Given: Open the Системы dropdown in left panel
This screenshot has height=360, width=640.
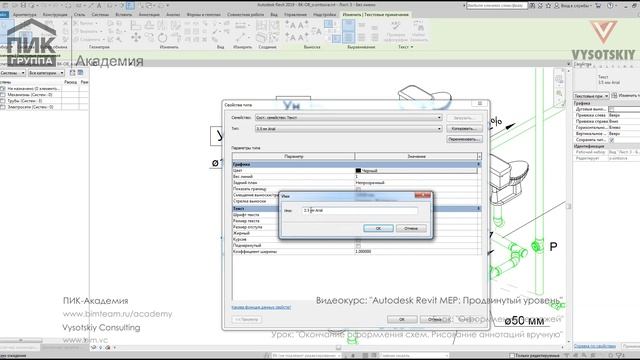Looking at the screenshot, I should coord(13,73).
